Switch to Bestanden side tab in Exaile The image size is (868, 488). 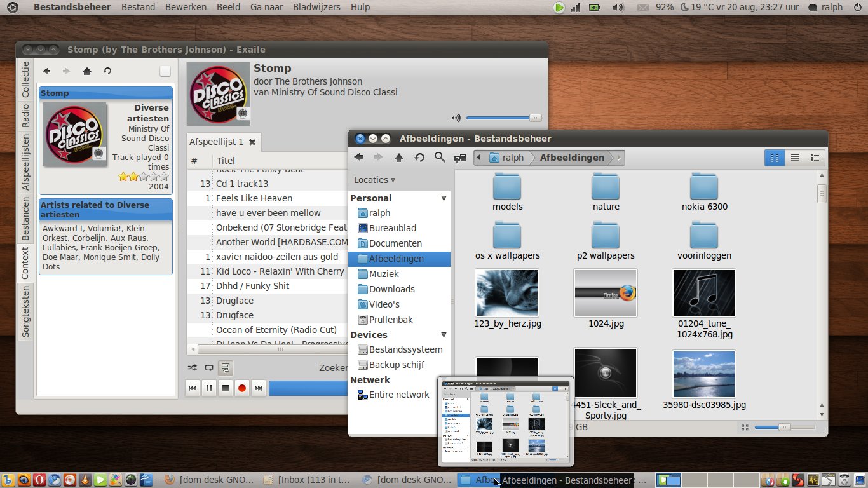pyautogui.click(x=25, y=219)
